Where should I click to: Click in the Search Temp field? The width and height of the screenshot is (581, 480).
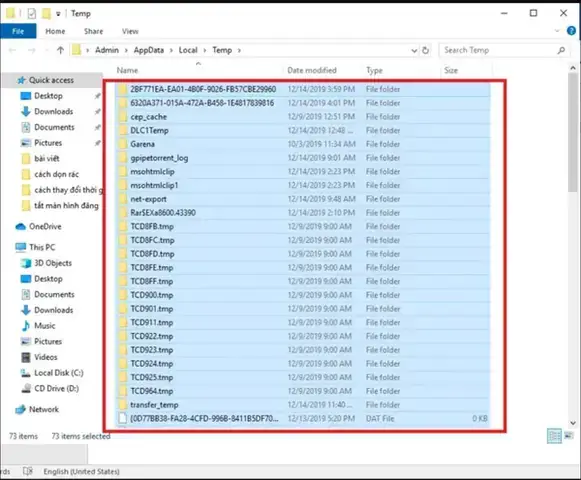coord(498,50)
